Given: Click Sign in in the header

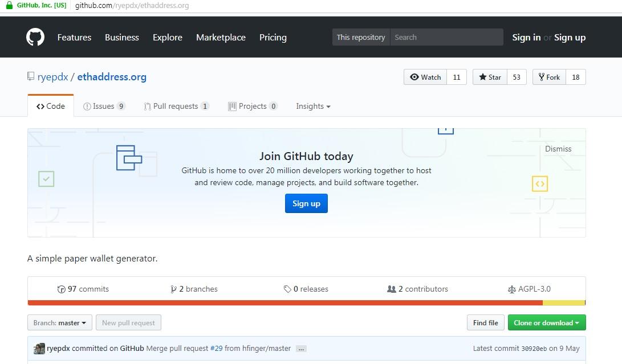Looking at the screenshot, I should click(x=526, y=37).
